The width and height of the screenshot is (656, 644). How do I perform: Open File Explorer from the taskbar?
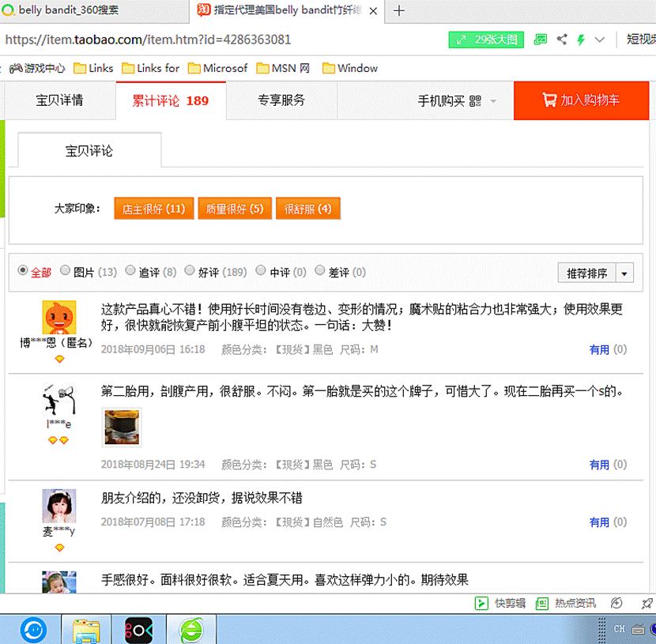click(86, 630)
